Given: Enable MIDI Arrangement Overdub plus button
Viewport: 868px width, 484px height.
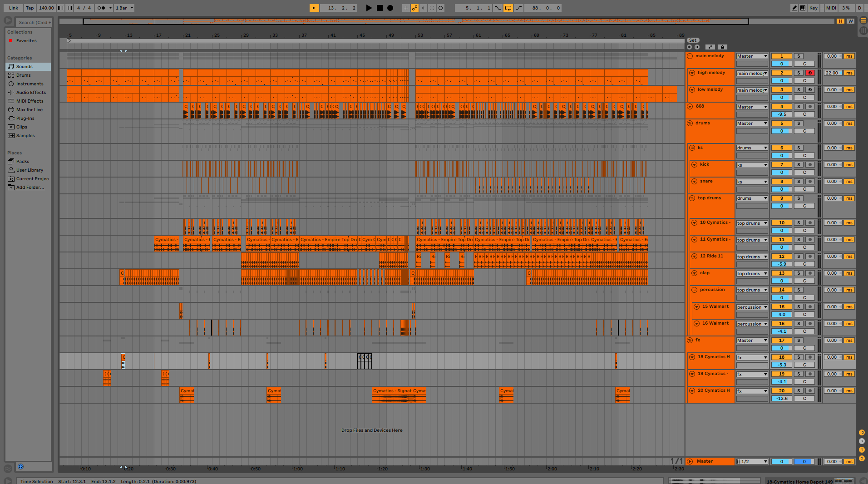Looking at the screenshot, I should tap(406, 8).
